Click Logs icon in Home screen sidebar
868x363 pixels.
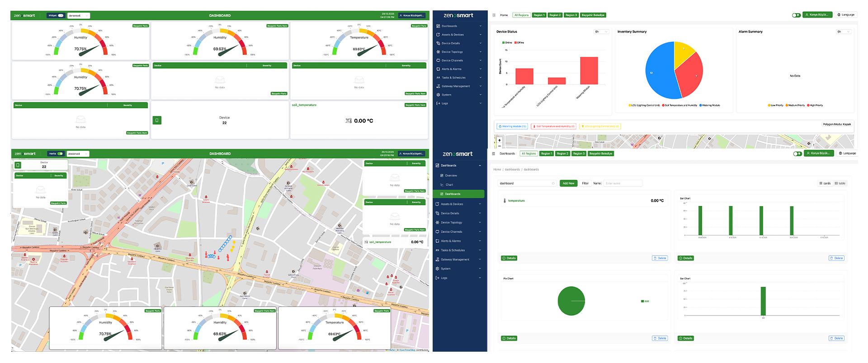[x=438, y=103]
